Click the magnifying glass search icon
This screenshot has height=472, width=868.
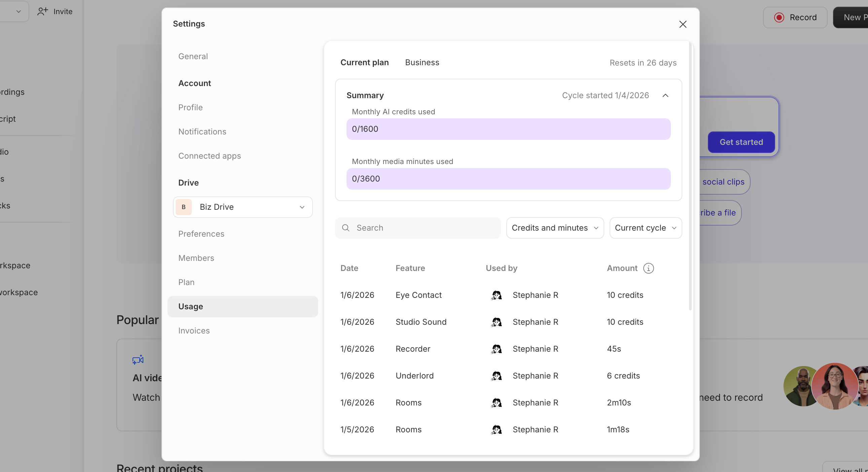click(346, 228)
